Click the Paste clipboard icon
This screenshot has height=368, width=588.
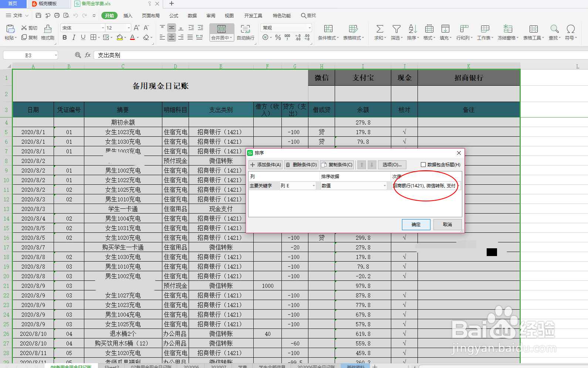point(10,29)
